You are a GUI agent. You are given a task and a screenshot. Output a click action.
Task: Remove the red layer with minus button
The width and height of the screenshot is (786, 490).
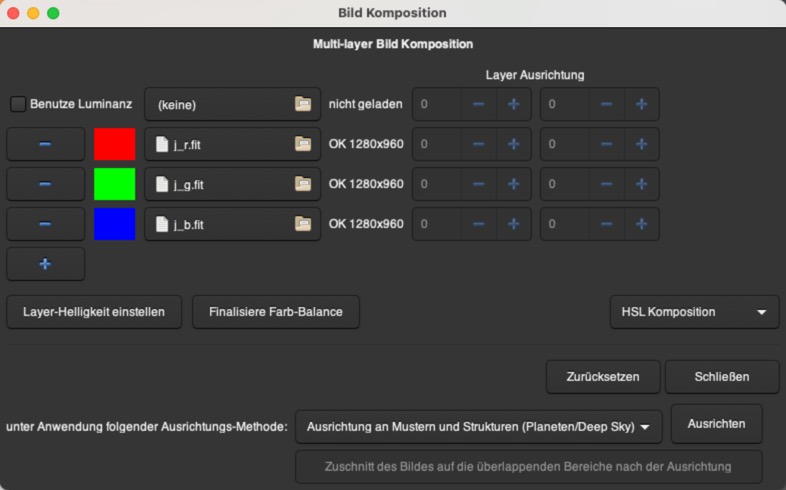coord(45,144)
